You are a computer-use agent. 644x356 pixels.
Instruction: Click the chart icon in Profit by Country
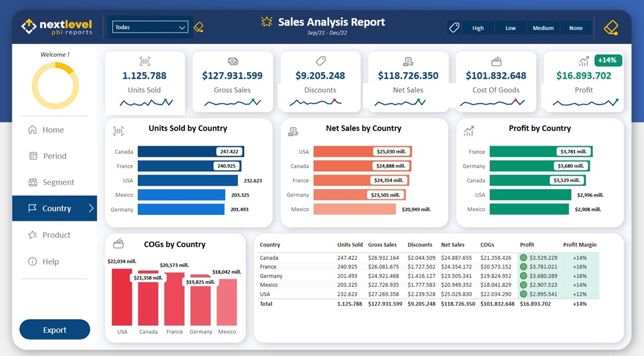tap(469, 131)
